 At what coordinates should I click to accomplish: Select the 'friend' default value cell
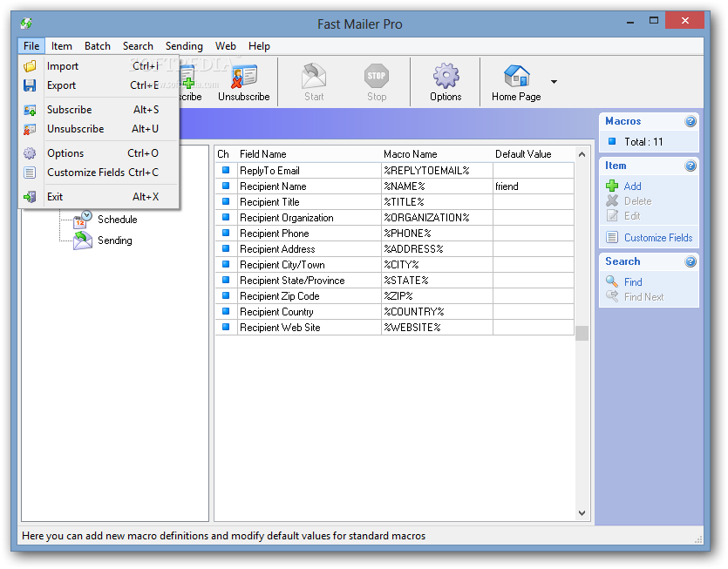point(534,186)
